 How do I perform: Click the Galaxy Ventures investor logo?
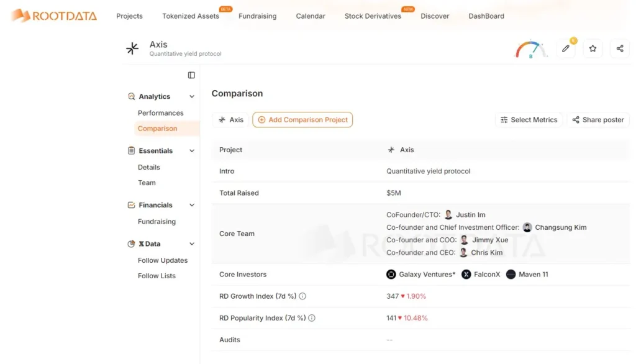[x=391, y=275]
